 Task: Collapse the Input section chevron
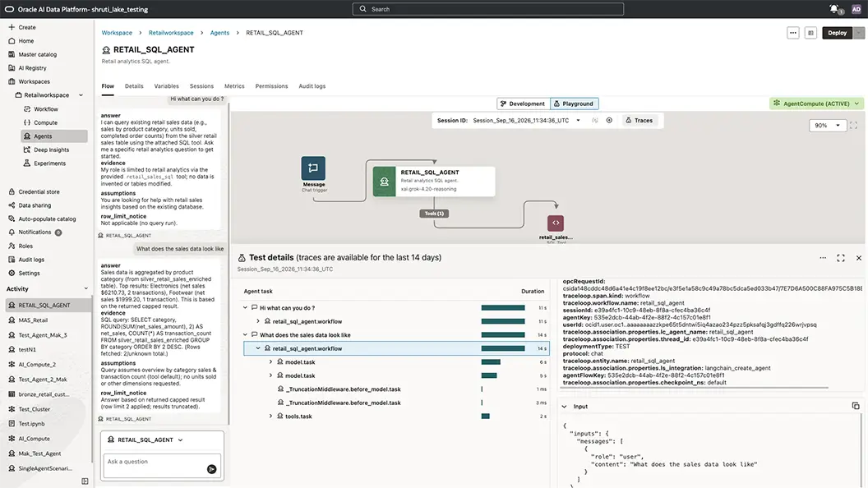pos(564,407)
